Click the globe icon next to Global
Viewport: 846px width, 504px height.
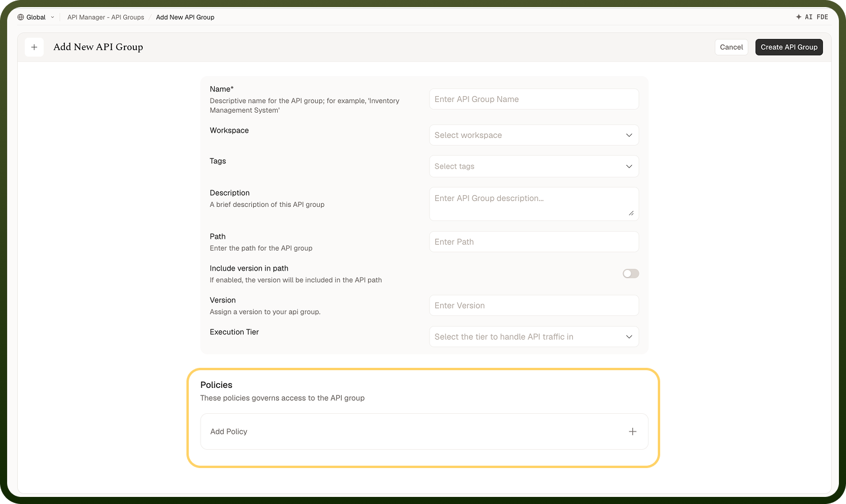(21, 17)
